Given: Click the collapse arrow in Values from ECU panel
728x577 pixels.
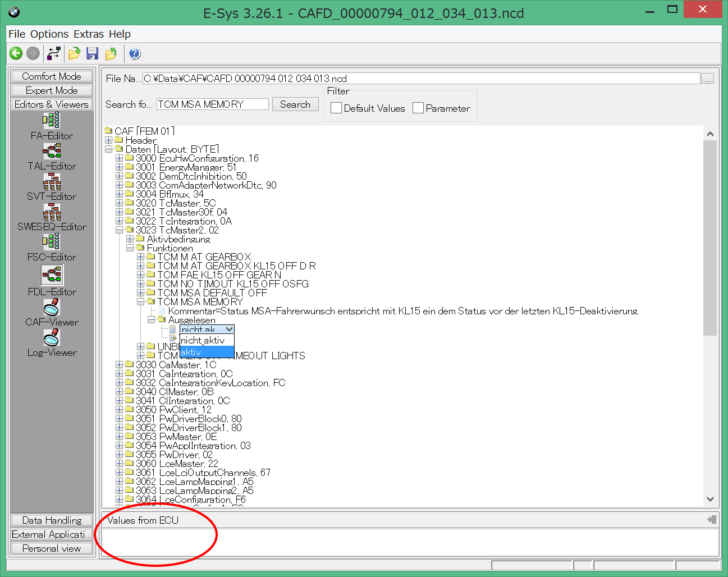Looking at the screenshot, I should 712,520.
